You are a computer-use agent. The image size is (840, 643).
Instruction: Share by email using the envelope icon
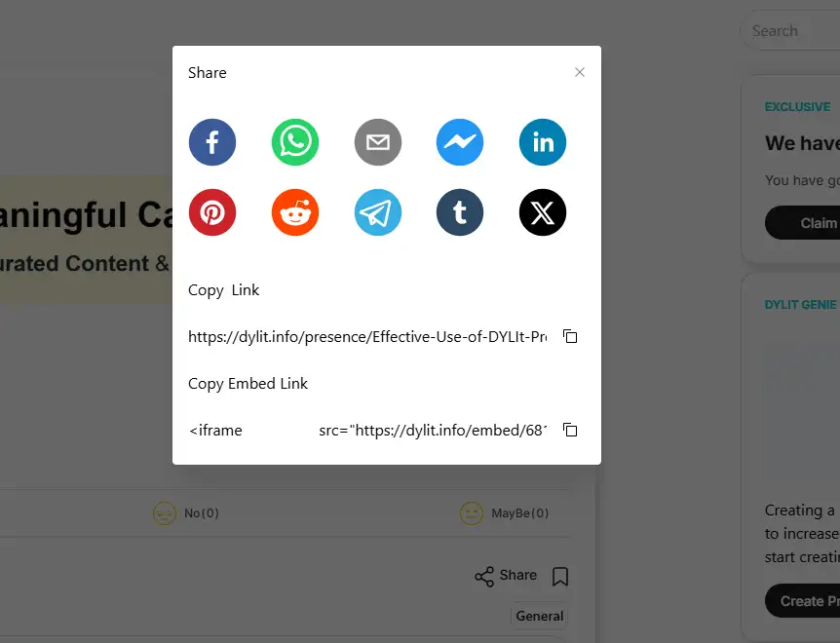[x=378, y=142]
